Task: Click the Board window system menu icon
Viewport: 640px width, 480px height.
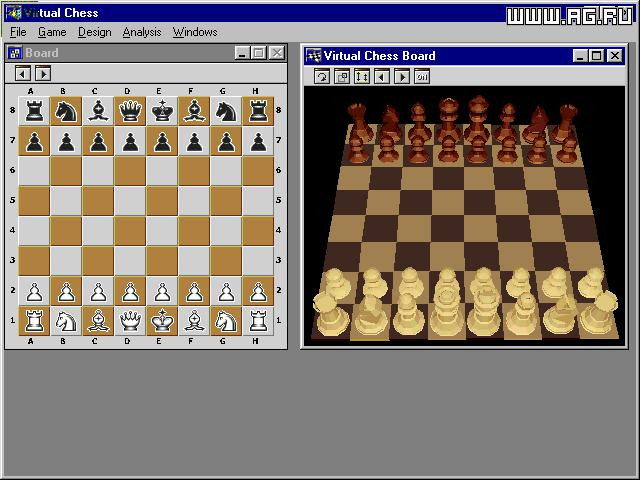Action: 15,53
